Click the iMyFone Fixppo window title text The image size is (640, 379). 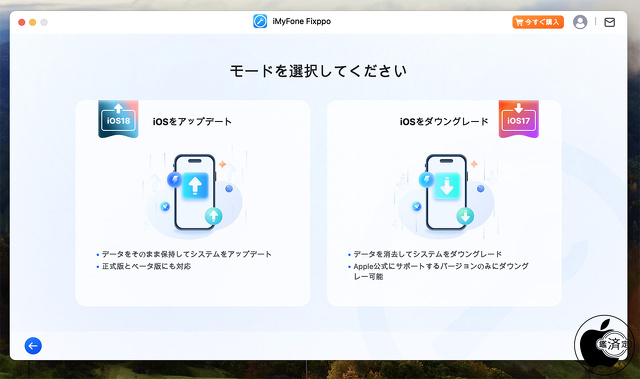click(302, 21)
